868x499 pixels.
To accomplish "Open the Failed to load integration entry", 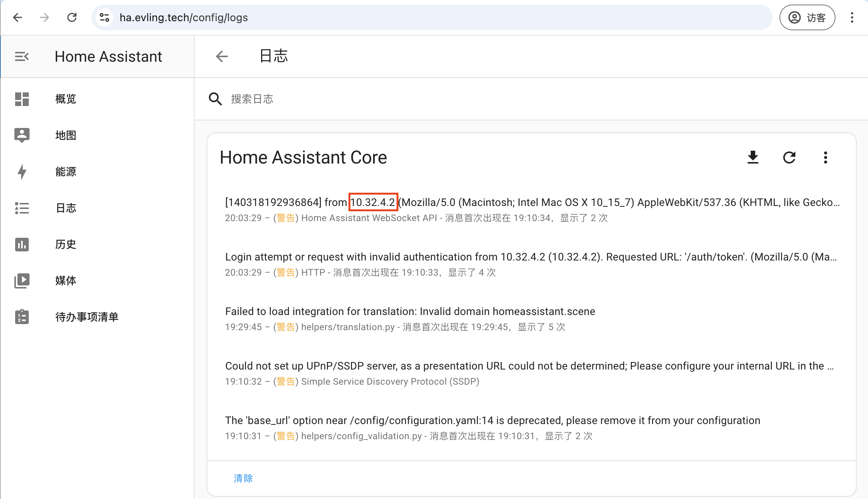I will click(532, 319).
